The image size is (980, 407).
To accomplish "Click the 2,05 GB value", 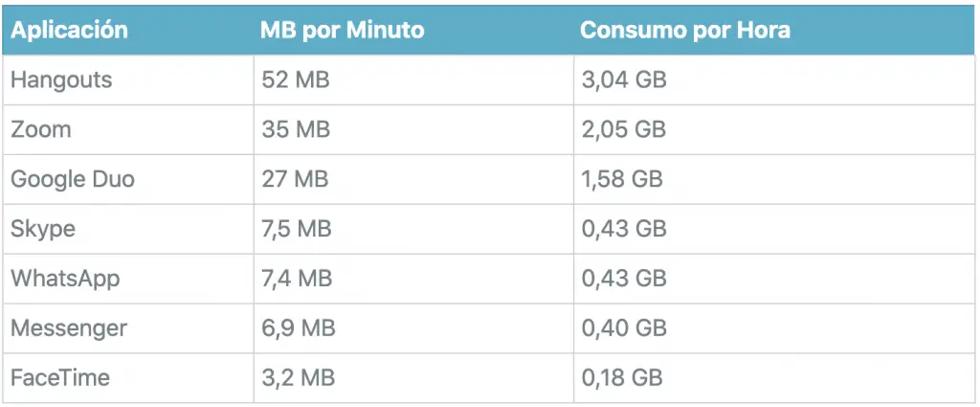I will pos(624,129).
